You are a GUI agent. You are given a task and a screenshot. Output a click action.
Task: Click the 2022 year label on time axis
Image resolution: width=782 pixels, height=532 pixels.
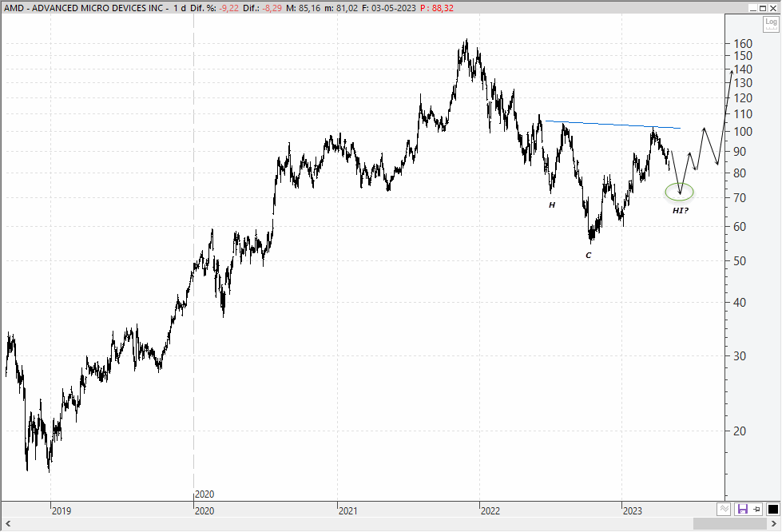(490, 510)
